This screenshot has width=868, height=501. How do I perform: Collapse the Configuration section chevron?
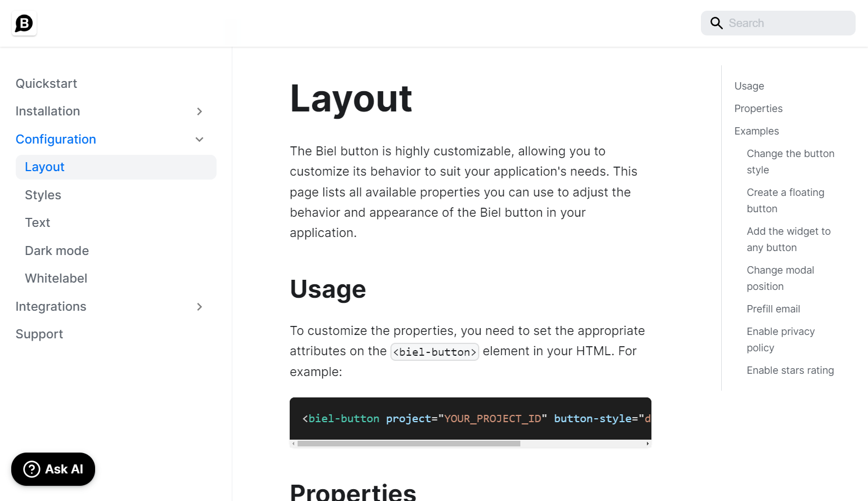tap(199, 140)
